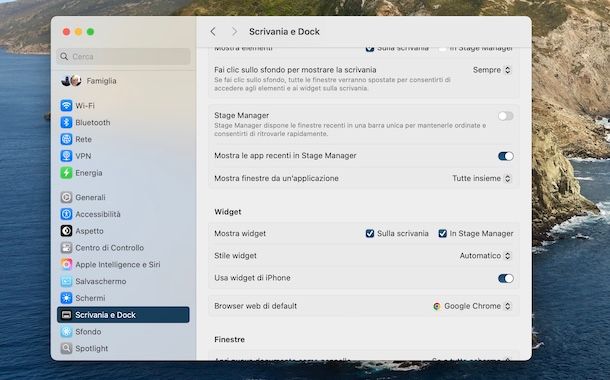Open Accessibilità pane

(x=123, y=214)
